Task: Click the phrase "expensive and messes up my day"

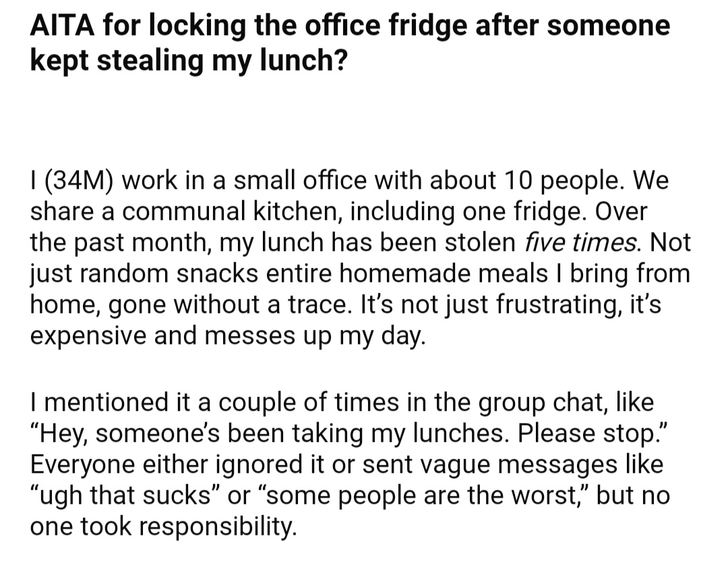Action: click(226, 335)
